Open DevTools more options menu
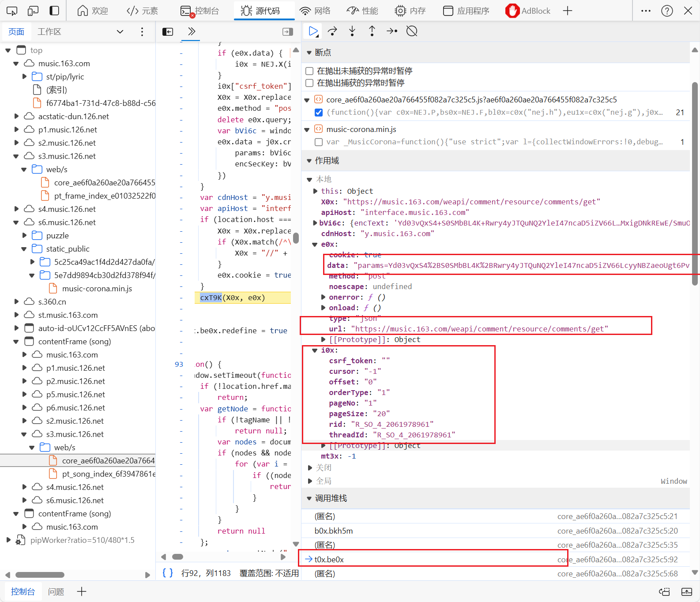This screenshot has height=602, width=700. click(x=646, y=11)
